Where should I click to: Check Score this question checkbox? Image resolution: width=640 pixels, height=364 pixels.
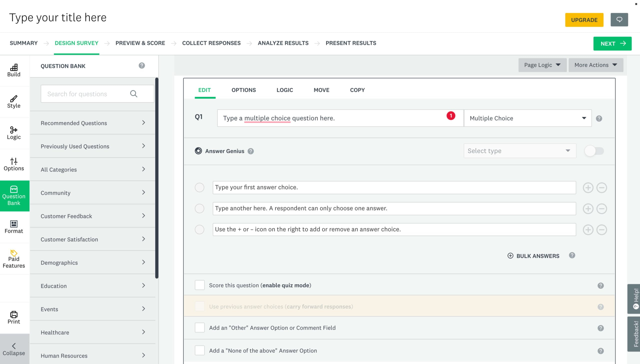200,285
